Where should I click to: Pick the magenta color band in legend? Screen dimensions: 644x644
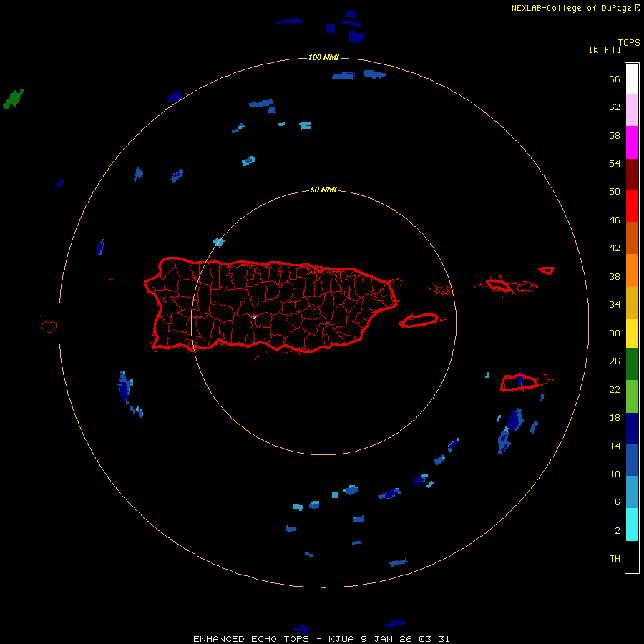click(x=632, y=142)
